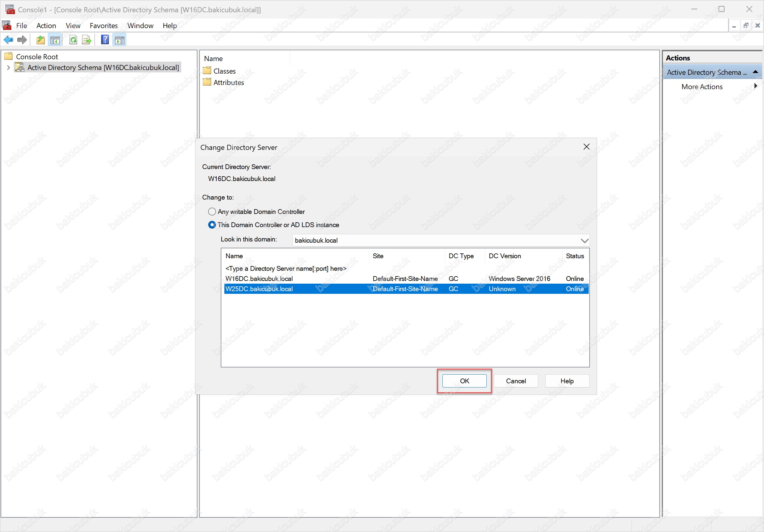Expand the Active Directory Schema tree node
This screenshot has width=764, height=532.
(8, 68)
